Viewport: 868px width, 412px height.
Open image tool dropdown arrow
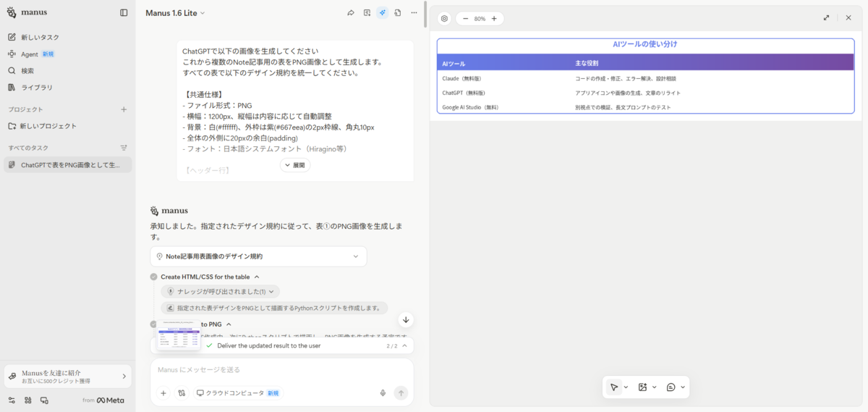(x=655, y=387)
